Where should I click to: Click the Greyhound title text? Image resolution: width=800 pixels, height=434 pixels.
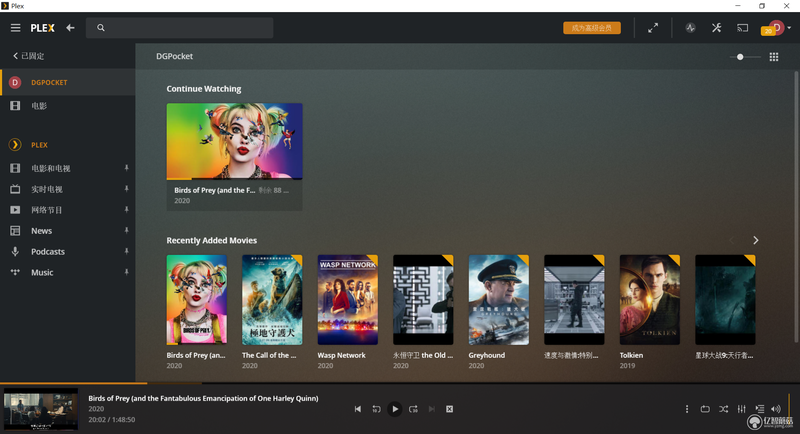tap(487, 355)
